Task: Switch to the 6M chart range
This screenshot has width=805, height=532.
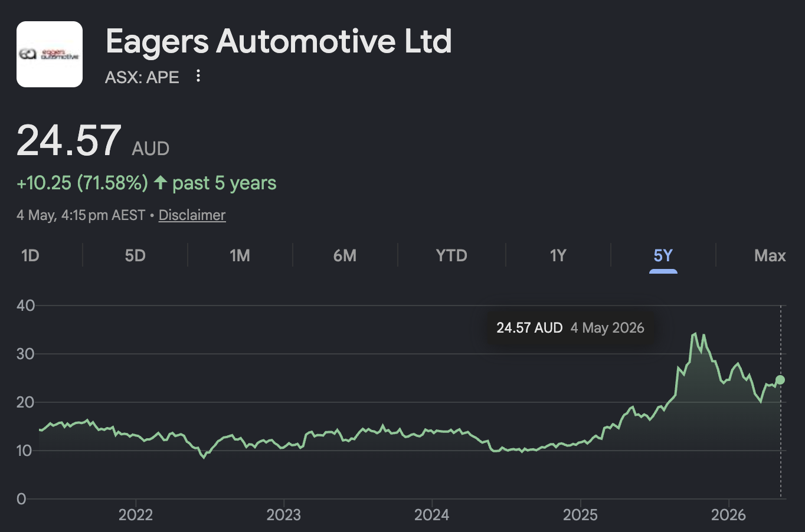Action: [345, 255]
